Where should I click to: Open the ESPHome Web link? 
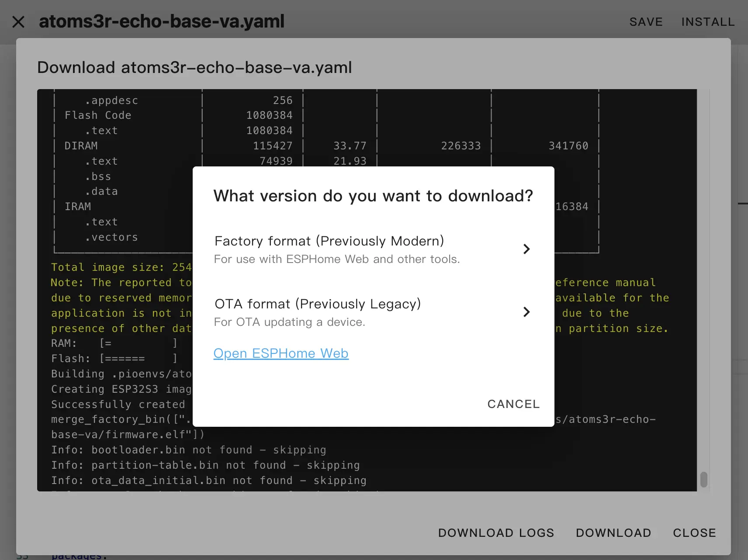(x=281, y=353)
